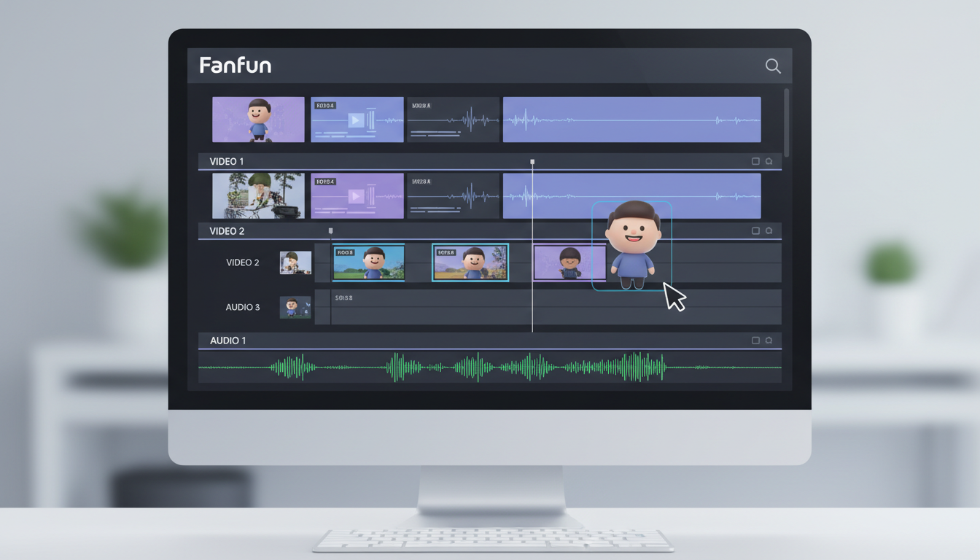
Task: Open search with the magnifier icon
Action: [773, 66]
